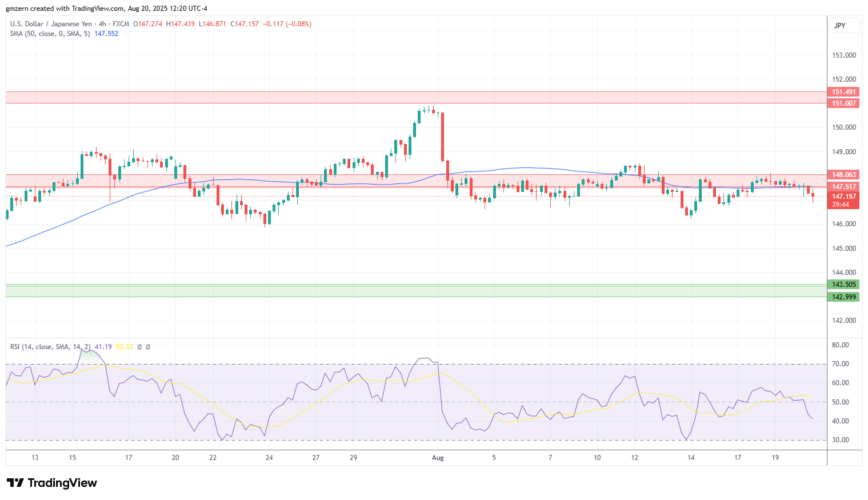Click the 13 date label on the time axis
The image size is (868, 500).
pos(35,458)
